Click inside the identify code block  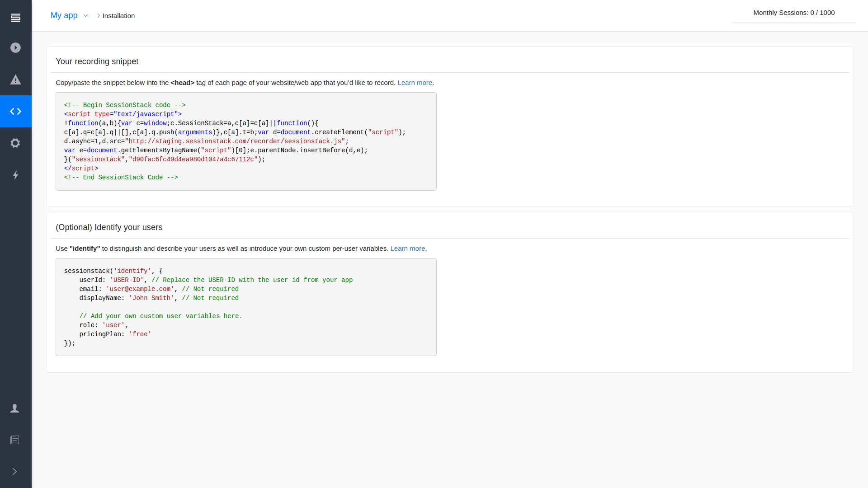coord(246,307)
